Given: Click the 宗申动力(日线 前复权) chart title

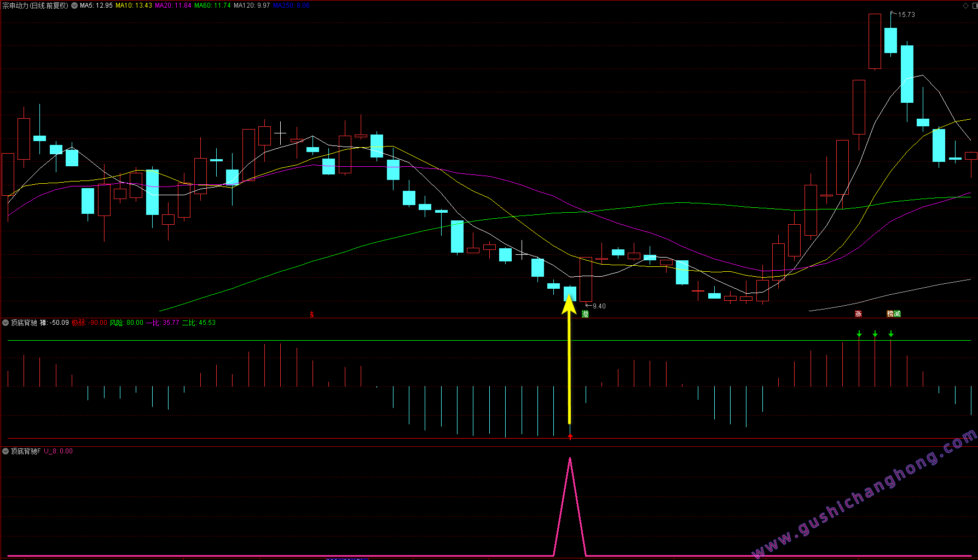Looking at the screenshot, I should click(x=36, y=5).
